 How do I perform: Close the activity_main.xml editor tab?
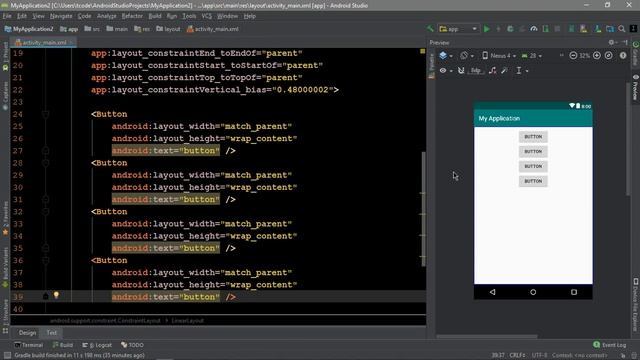coord(71,42)
